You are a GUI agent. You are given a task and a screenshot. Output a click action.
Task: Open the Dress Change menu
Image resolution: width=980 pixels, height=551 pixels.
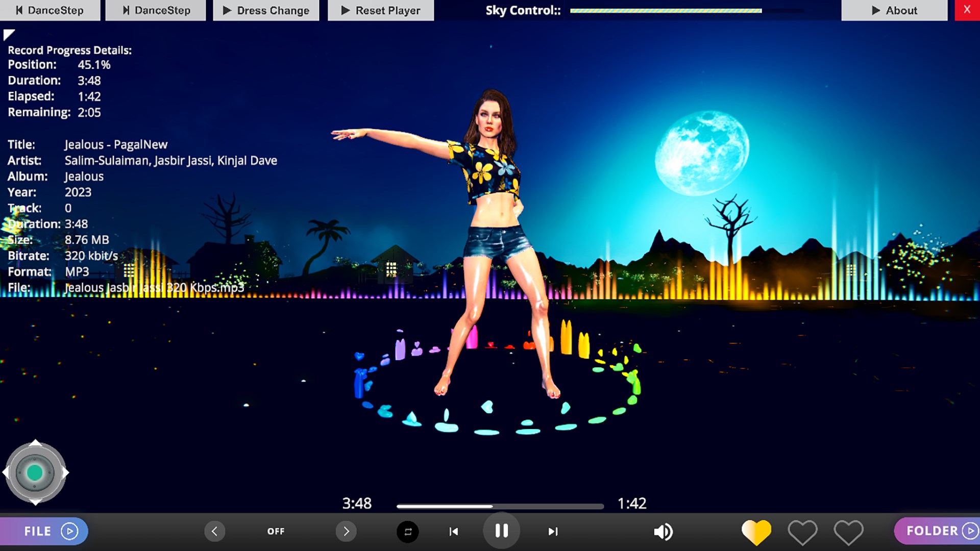click(266, 10)
